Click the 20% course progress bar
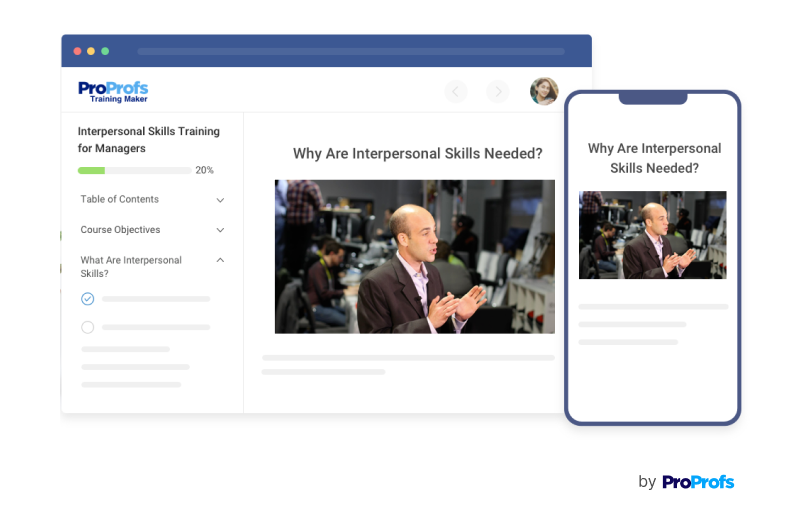The image size is (810, 521). pos(134,170)
